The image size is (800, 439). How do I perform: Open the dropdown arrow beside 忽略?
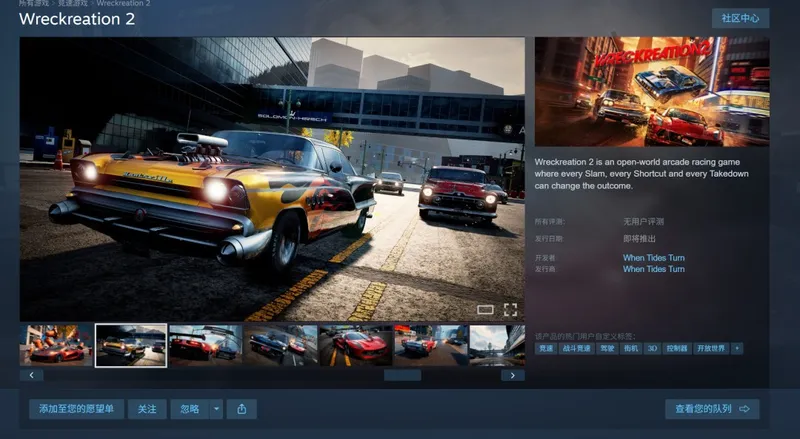click(x=216, y=409)
